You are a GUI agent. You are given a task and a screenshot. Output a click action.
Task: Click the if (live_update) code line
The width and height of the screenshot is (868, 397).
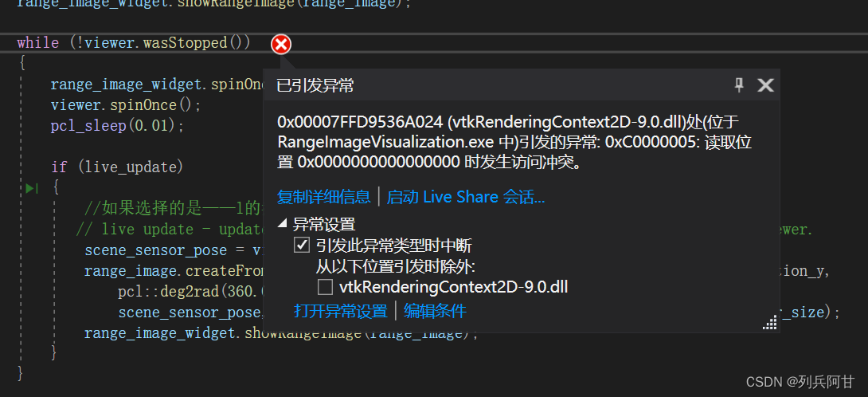point(117,167)
